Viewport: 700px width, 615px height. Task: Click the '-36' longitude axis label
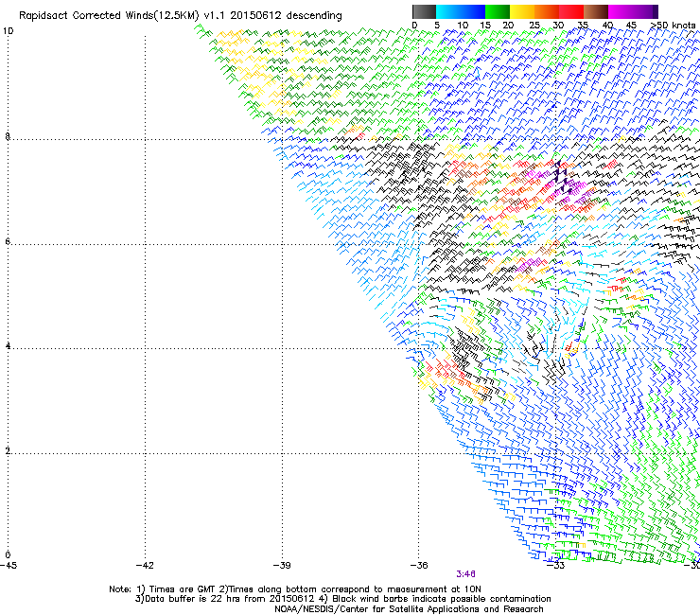(419, 566)
